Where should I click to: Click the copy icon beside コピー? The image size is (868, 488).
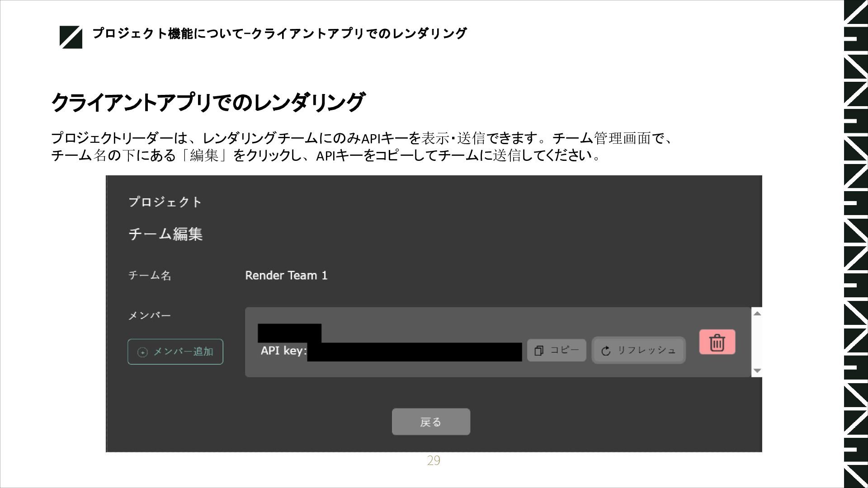[539, 351]
